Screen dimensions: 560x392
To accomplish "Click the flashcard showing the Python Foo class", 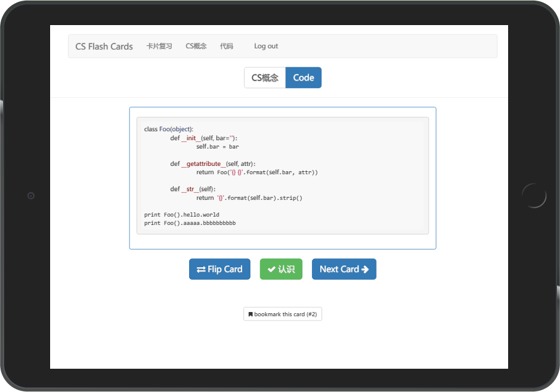I will click(282, 176).
